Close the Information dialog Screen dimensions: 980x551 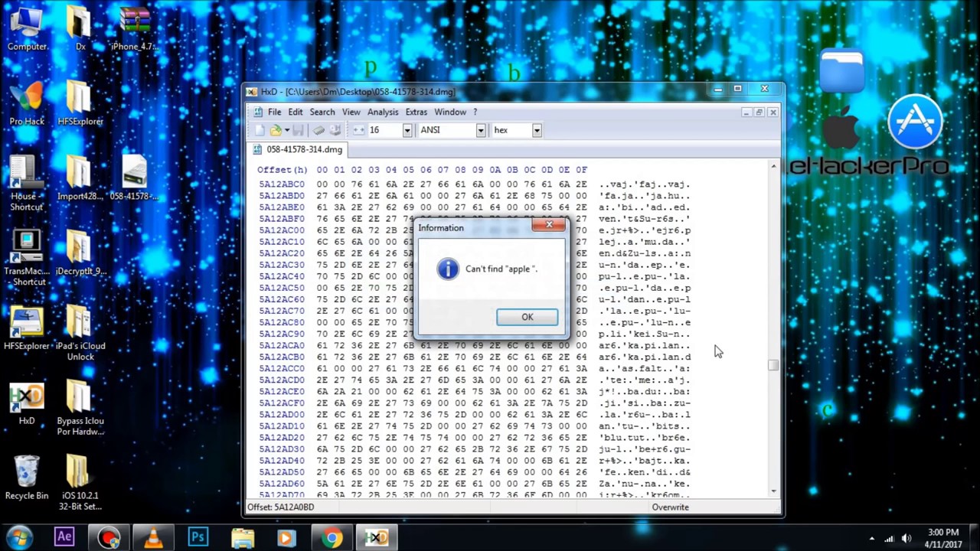549,225
